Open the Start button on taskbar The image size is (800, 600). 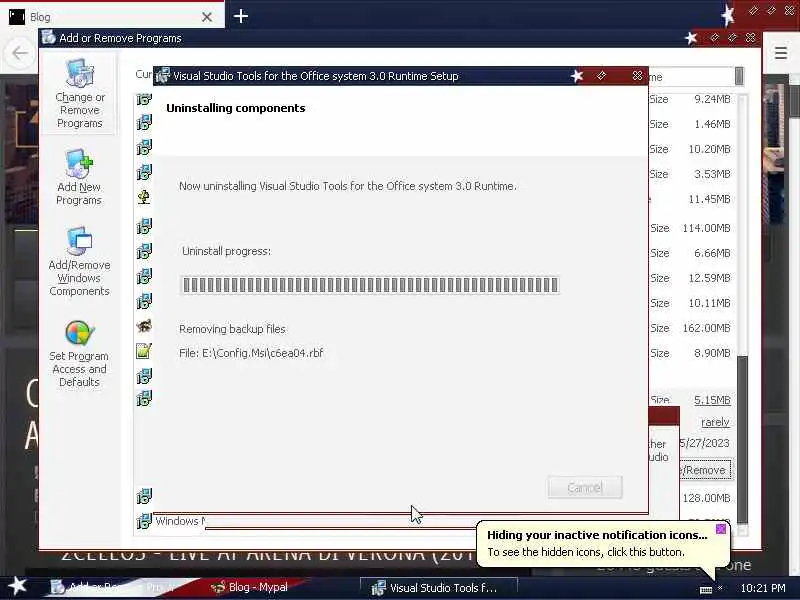18,586
